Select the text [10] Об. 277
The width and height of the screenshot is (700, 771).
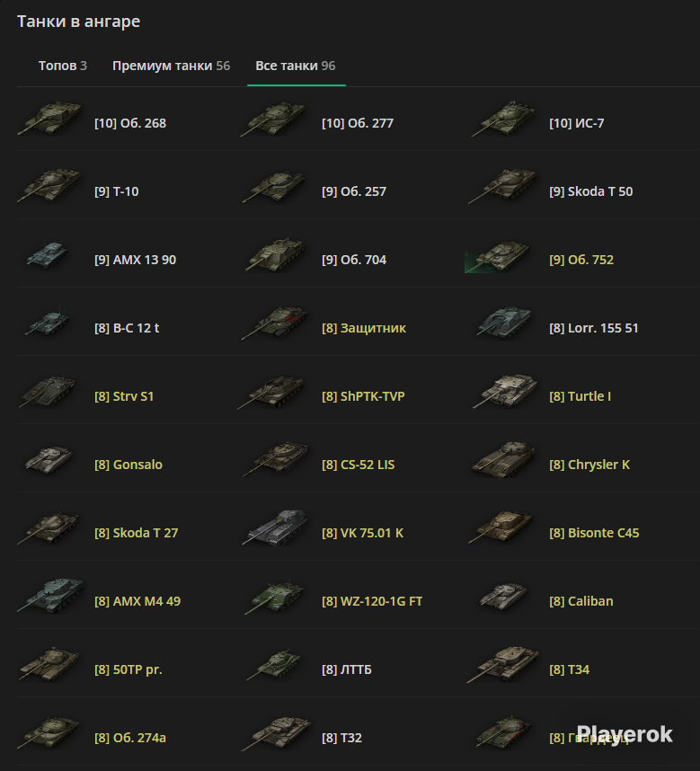358,123
